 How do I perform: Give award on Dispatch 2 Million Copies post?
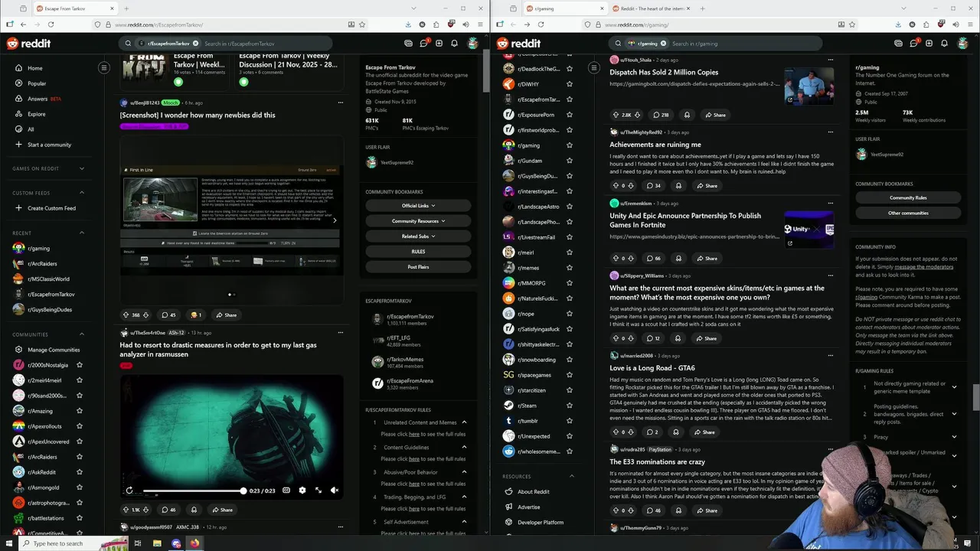[x=687, y=115]
